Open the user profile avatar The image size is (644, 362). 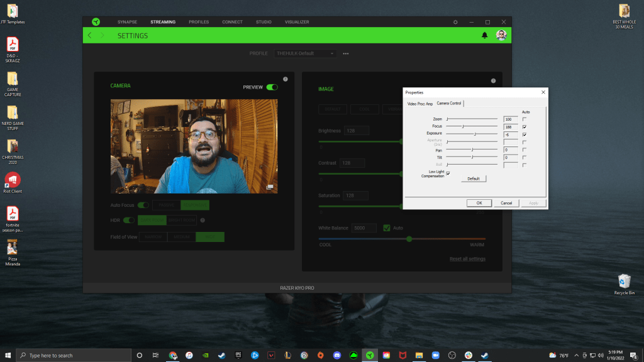coord(501,36)
